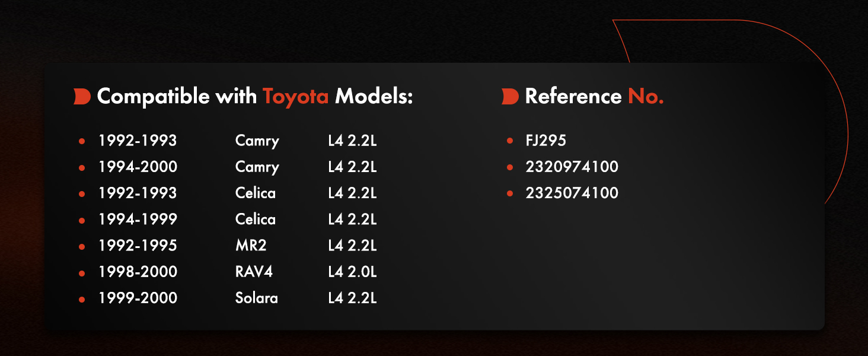Select reference number 2325074100
868x356 pixels.
click(572, 193)
